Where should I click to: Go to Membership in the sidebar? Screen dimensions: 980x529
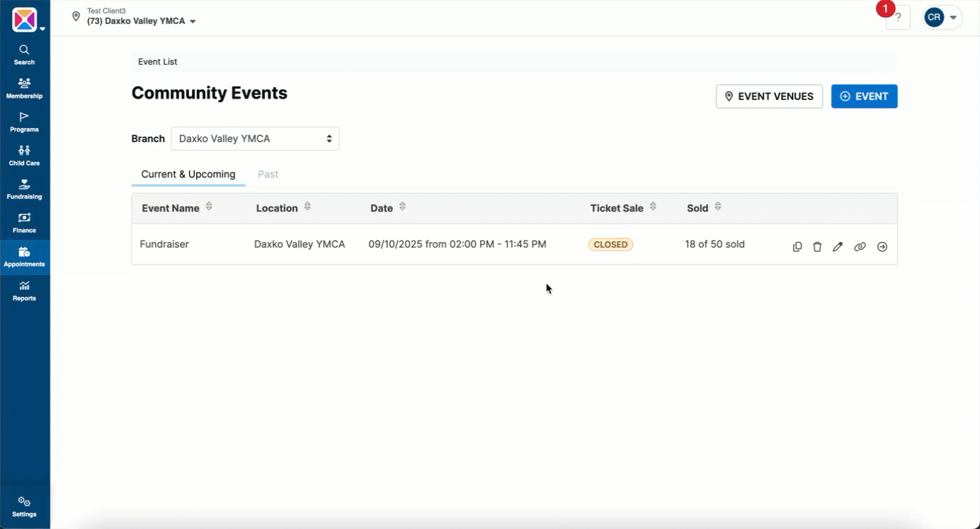[x=24, y=89]
